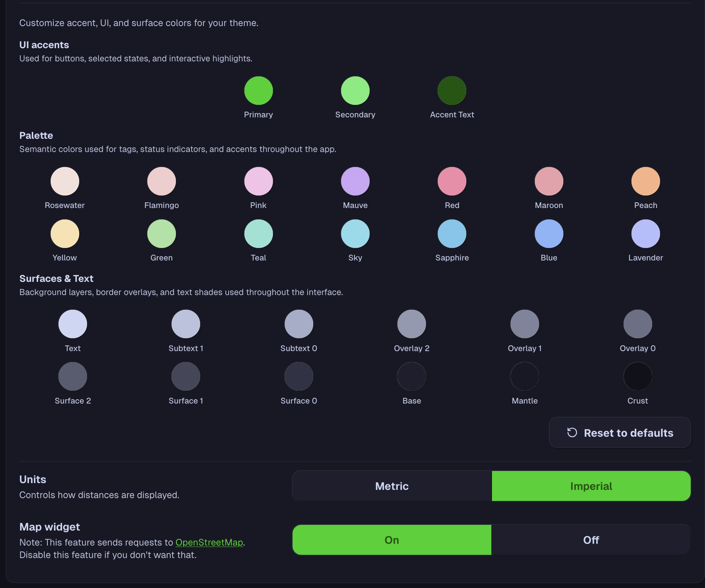Open the Text color swatch

[x=72, y=323]
